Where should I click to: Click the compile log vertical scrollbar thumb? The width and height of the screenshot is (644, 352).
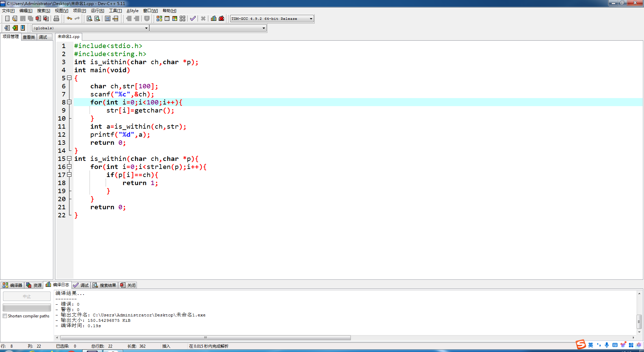point(639,321)
